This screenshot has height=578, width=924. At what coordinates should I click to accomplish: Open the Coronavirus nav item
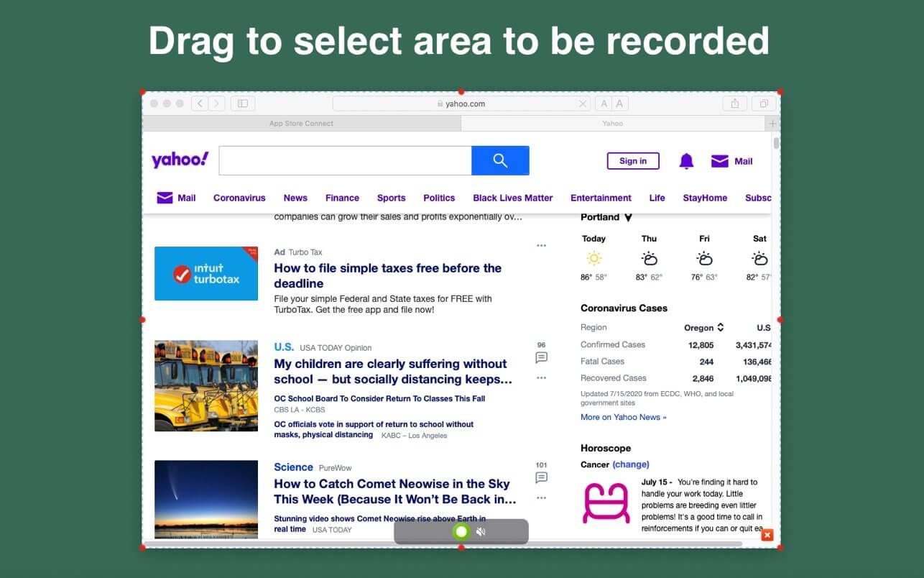(x=239, y=198)
